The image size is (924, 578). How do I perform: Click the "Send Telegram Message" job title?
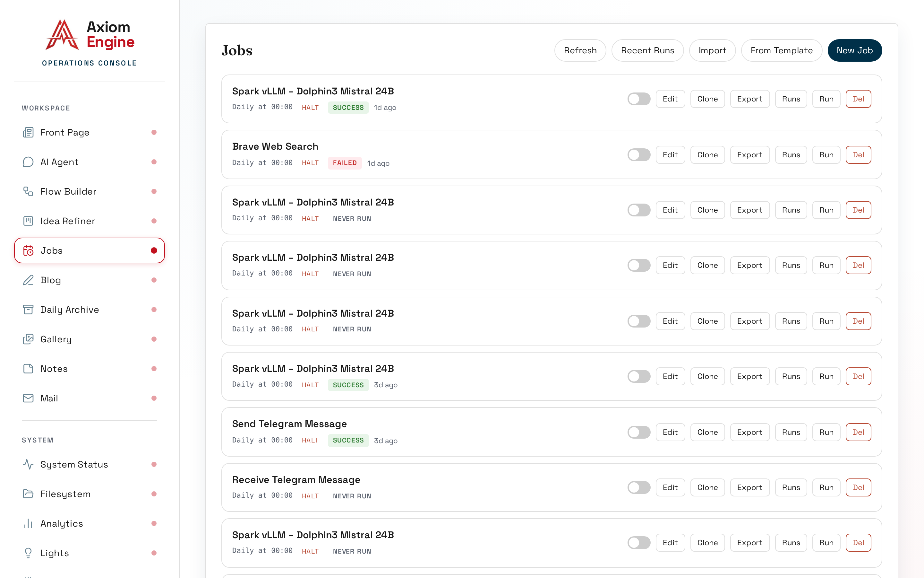coord(289,424)
